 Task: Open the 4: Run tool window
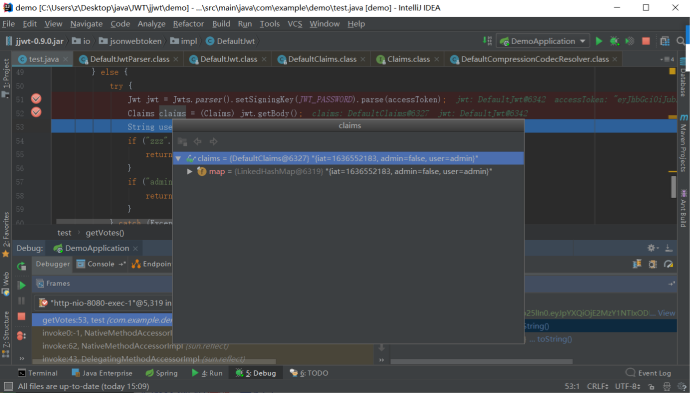click(x=206, y=373)
